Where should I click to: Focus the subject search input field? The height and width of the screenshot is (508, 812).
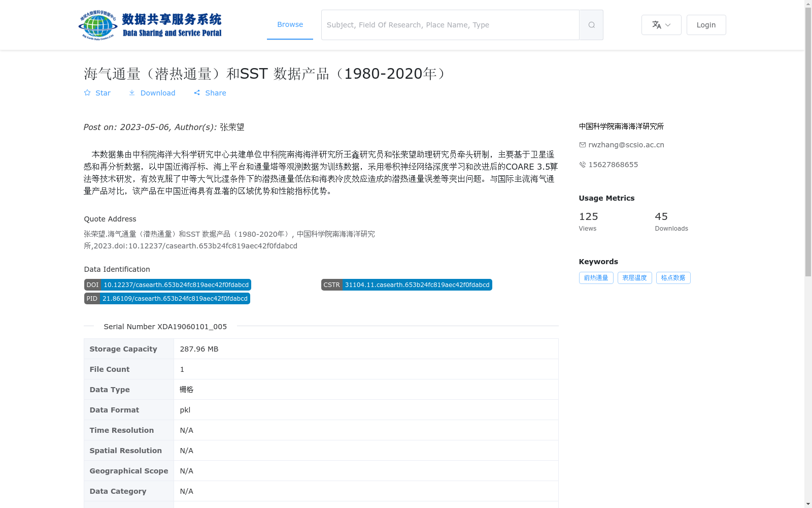[x=450, y=25]
